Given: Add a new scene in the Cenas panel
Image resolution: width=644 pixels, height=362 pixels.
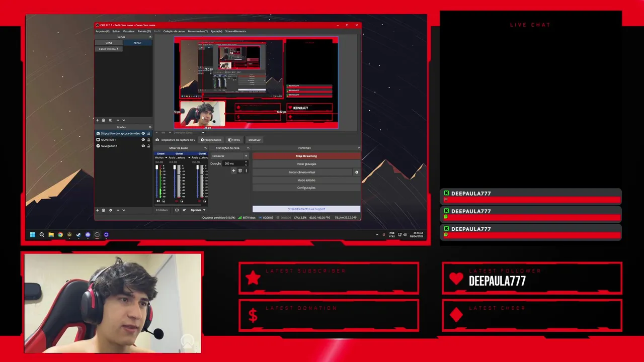Looking at the screenshot, I should coord(98,120).
